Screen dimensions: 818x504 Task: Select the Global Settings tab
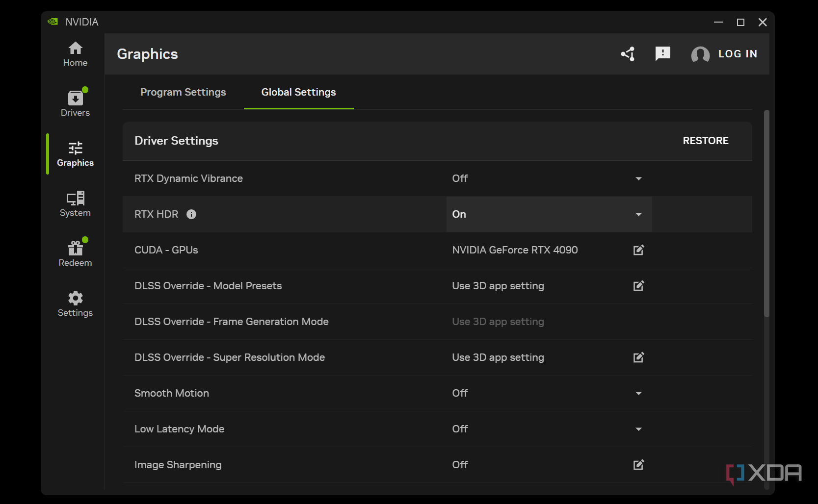[298, 92]
